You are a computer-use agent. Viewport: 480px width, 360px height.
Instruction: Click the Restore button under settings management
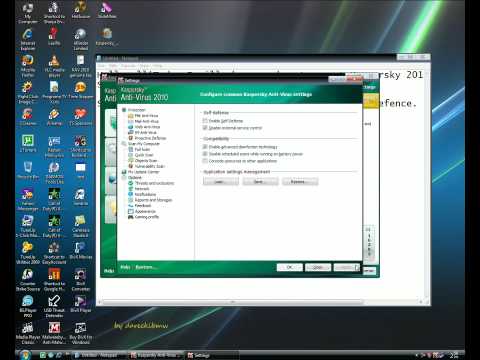pyautogui.click(x=300, y=181)
